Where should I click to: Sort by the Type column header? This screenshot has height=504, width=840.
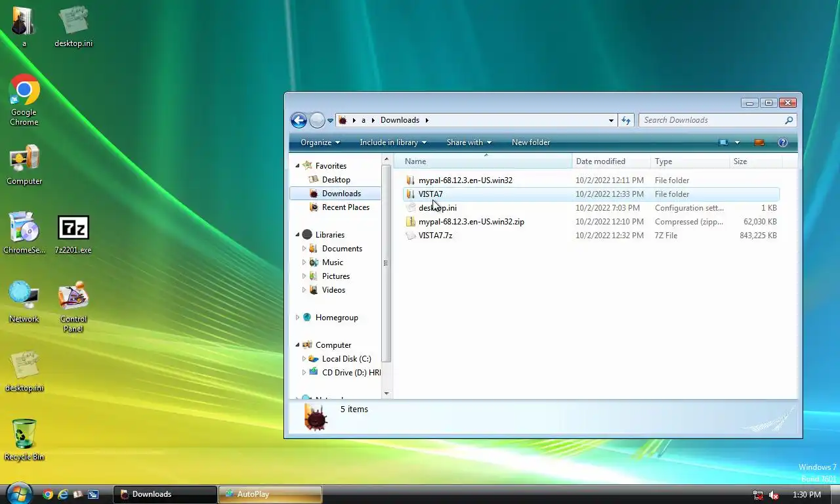[x=690, y=161]
